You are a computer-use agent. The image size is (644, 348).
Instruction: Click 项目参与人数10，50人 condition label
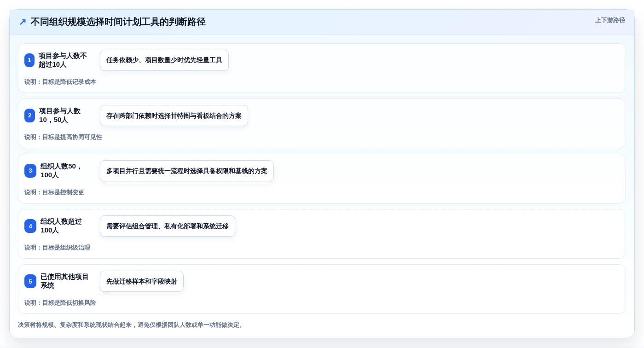60,116
